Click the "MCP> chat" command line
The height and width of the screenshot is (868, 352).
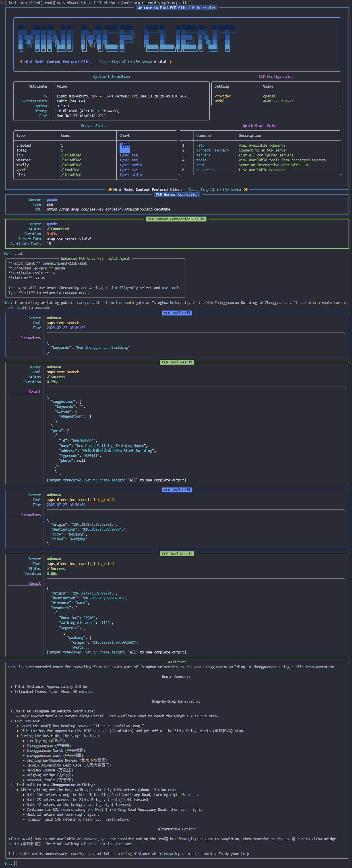coord(14,253)
